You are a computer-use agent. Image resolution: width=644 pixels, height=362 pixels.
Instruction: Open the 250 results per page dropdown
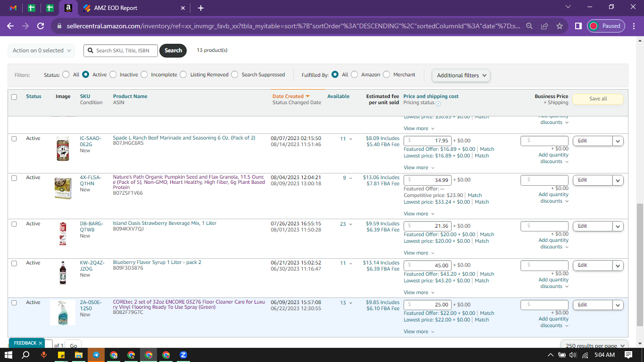594,346
